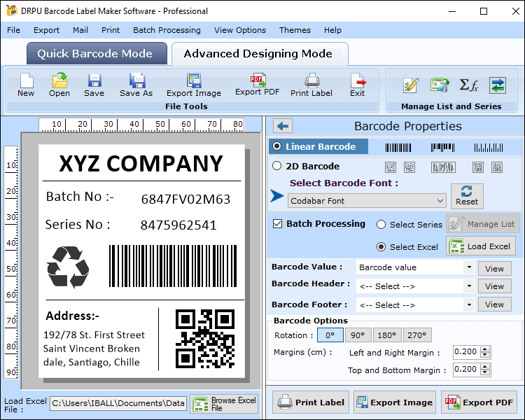
Task: Click the Browse Excel File button
Action: point(224,404)
